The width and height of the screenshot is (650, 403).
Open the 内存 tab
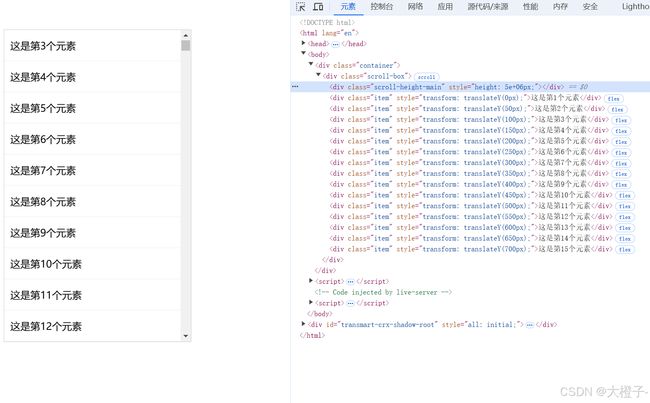click(560, 7)
